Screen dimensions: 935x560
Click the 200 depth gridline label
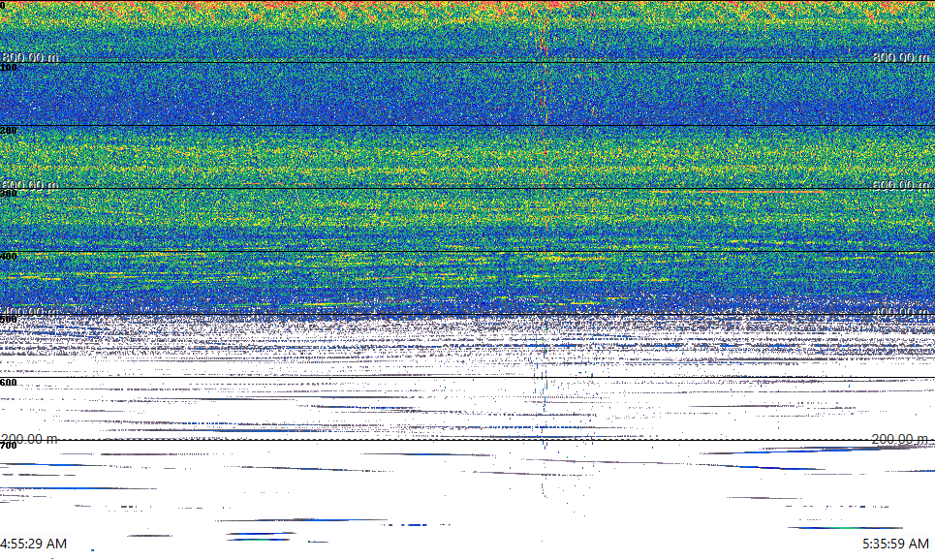(9, 131)
